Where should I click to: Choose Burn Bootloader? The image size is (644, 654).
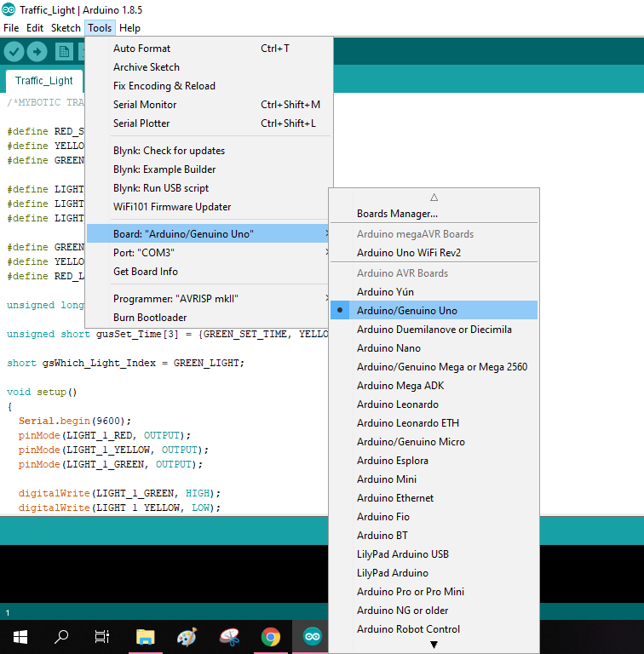pyautogui.click(x=208, y=318)
